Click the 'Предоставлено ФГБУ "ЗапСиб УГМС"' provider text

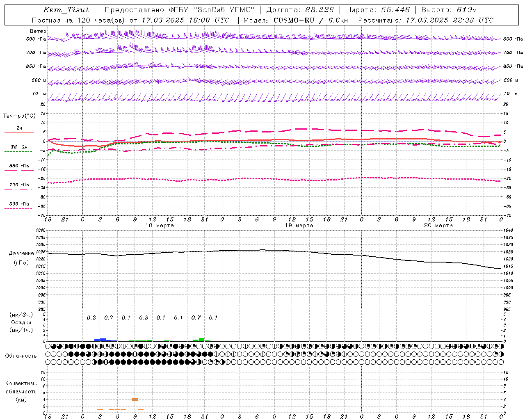pyautogui.click(x=180, y=10)
